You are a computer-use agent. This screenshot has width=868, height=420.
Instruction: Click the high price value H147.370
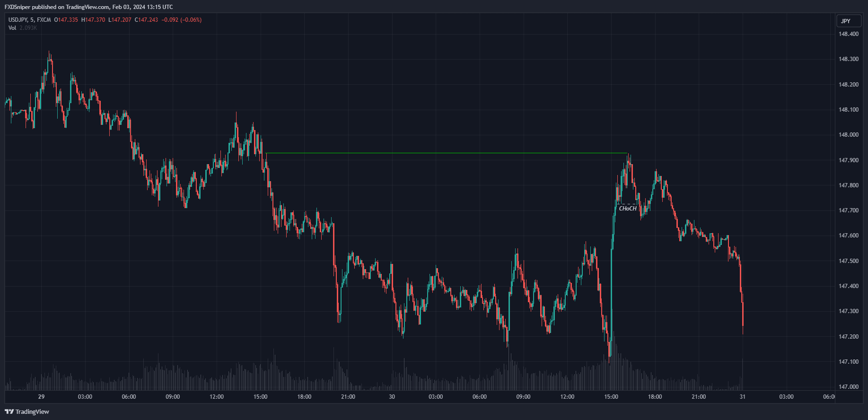point(93,20)
